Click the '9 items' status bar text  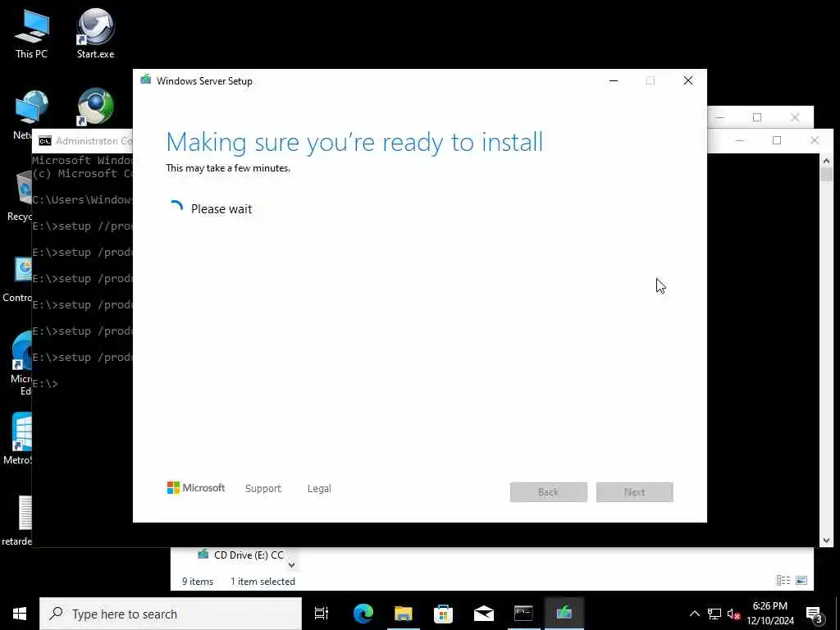pos(198,582)
